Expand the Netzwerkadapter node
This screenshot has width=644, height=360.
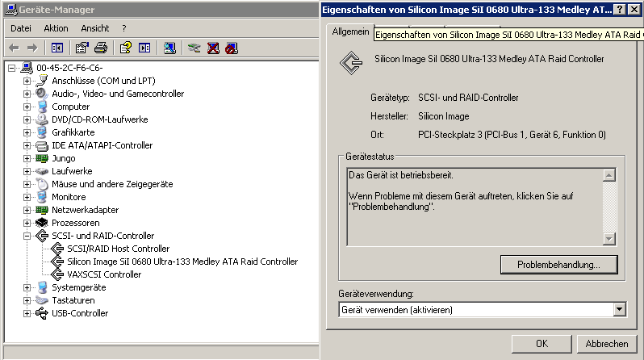point(27,210)
